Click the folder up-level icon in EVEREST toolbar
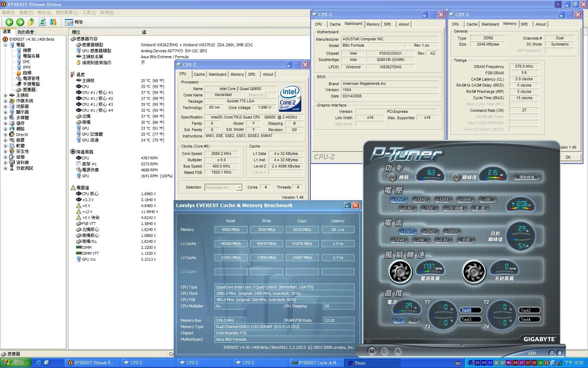Screen dimensions: 588x368 point(31,22)
